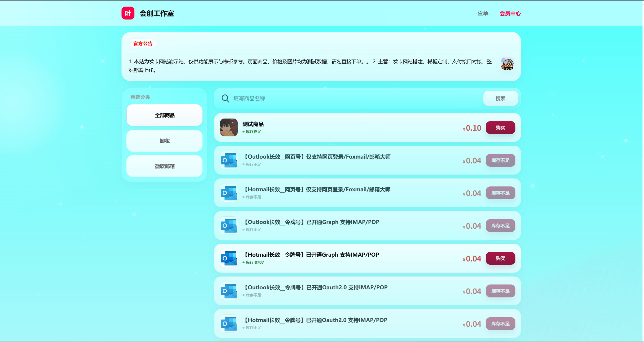Click the 会创工作室 site title
Image resolution: width=644 pixels, height=342 pixels.
tap(157, 13)
